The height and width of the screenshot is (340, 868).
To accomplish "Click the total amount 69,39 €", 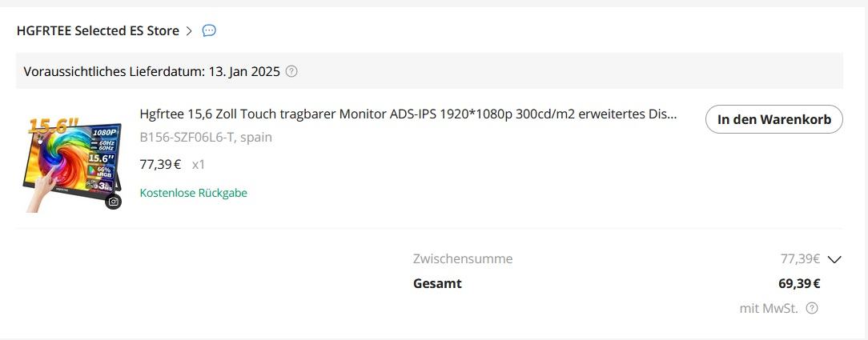I will 799,283.
